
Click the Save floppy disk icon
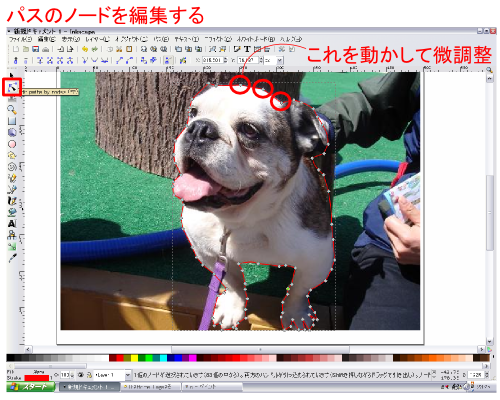[35, 49]
